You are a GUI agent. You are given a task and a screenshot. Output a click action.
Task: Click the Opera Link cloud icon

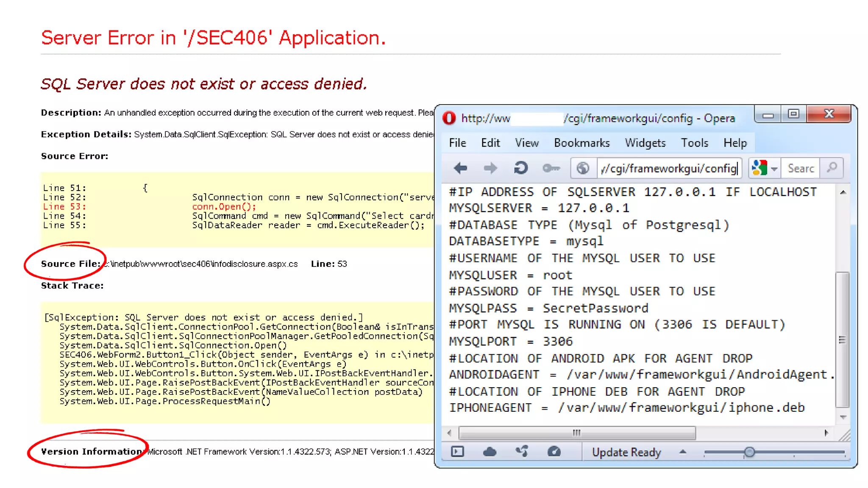pos(490,452)
